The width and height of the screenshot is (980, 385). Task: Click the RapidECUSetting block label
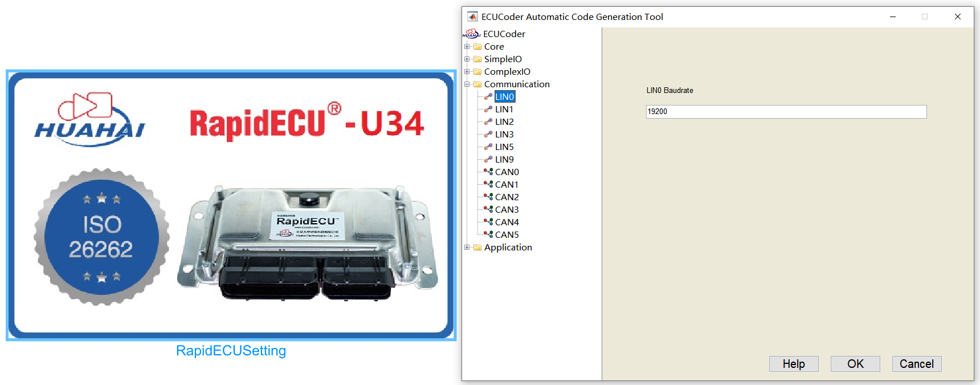(x=231, y=351)
